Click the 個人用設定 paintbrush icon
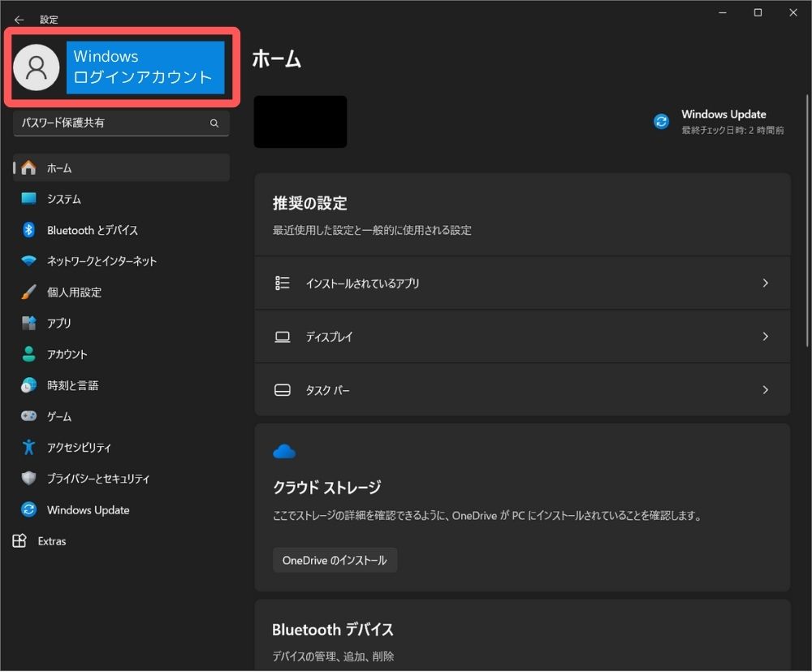This screenshot has height=672, width=812. (28, 292)
